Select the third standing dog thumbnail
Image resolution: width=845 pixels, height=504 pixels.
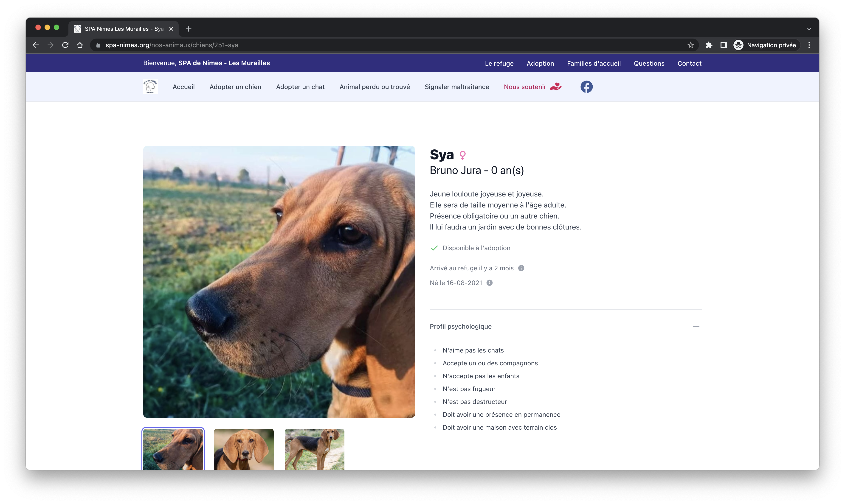[314, 449]
